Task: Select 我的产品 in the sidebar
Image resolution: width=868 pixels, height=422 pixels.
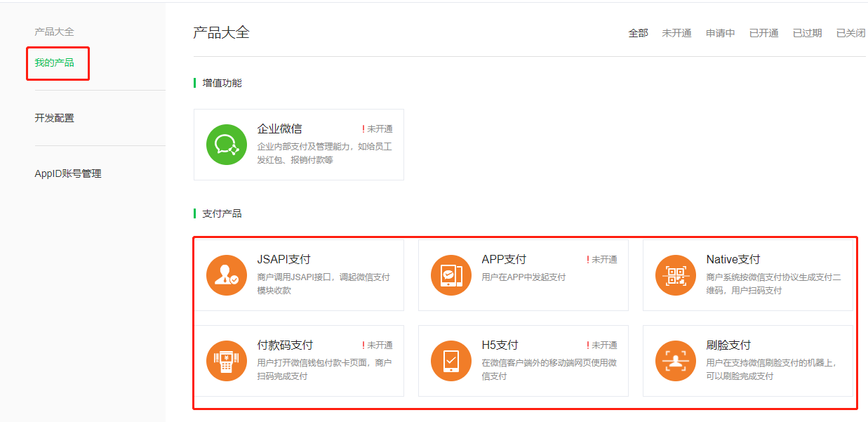Action: [54, 62]
